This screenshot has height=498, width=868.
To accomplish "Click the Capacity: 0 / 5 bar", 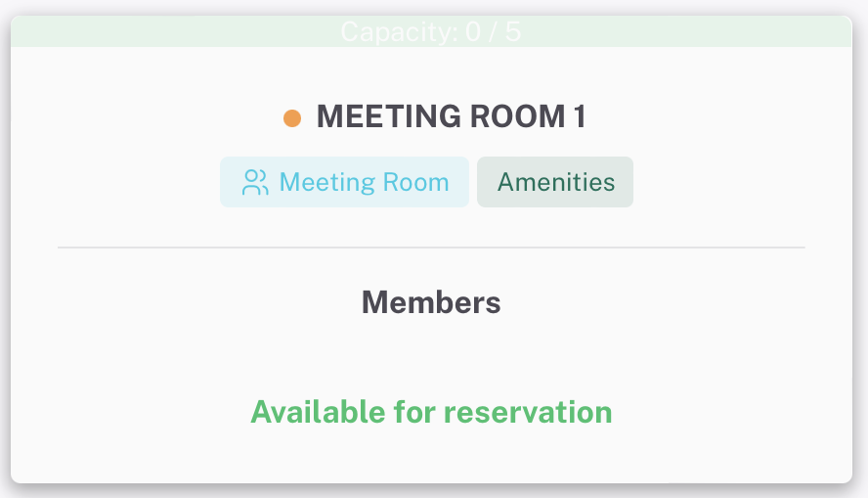I will coord(431,31).
